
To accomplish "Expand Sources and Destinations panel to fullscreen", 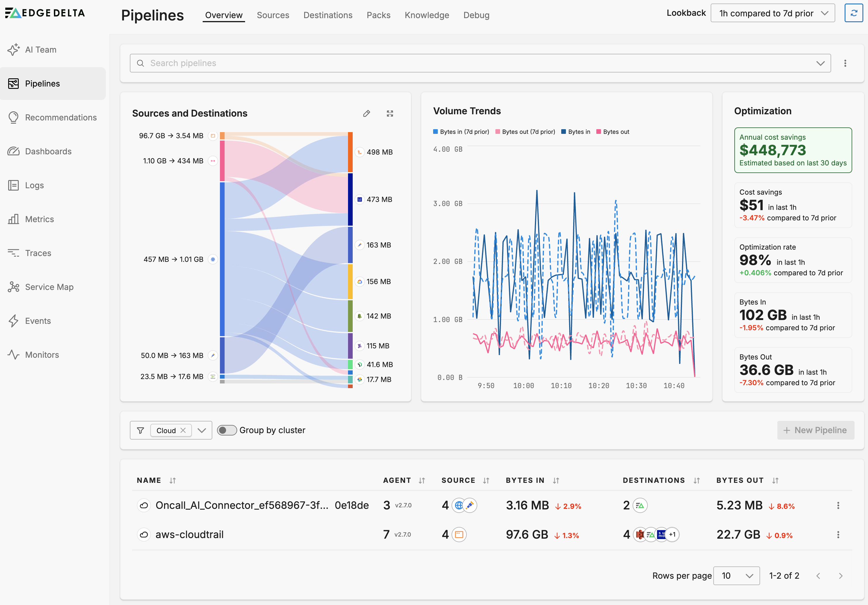I will [390, 113].
